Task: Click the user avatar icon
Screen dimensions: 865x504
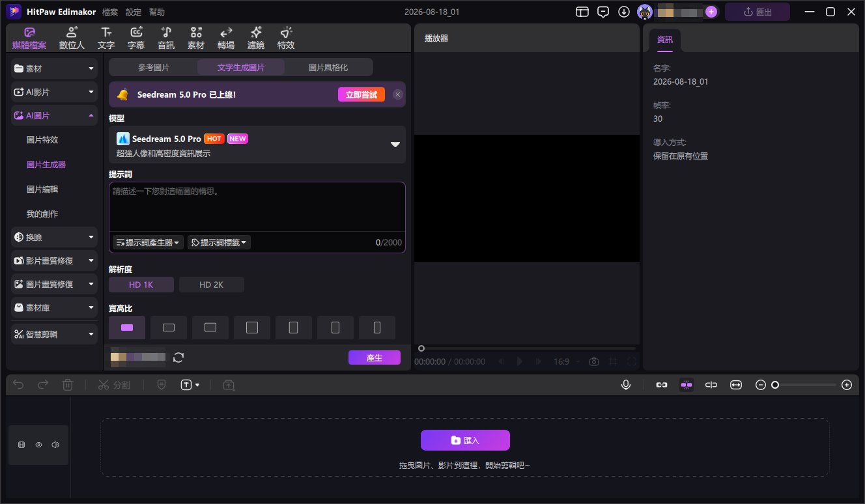Action: (645, 12)
